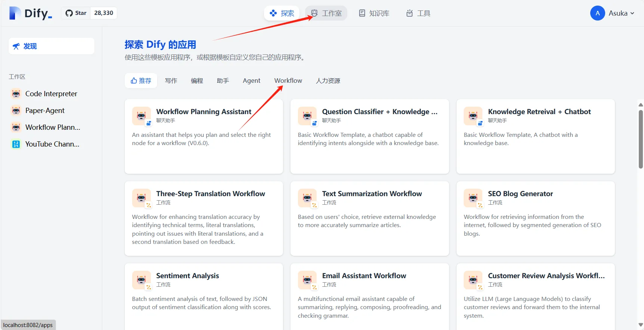Open the 工作室 studio tab
This screenshot has width=644, height=330.
(326, 13)
